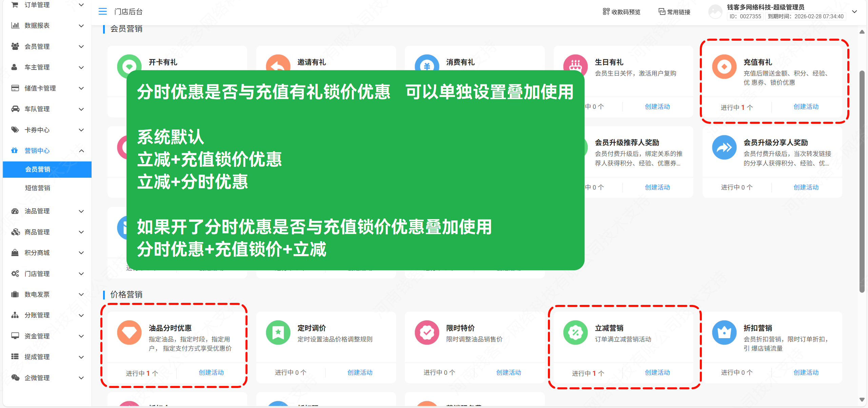The height and width of the screenshot is (408, 868).
Task: Click the 油品分时优惠 diamond icon
Action: 129,332
